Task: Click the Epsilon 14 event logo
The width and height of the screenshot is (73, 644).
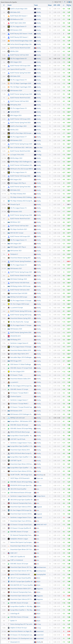Action: [9, 621]
